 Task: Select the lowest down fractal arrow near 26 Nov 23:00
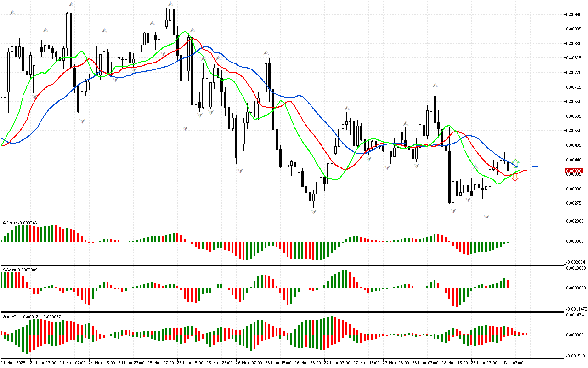point(314,211)
